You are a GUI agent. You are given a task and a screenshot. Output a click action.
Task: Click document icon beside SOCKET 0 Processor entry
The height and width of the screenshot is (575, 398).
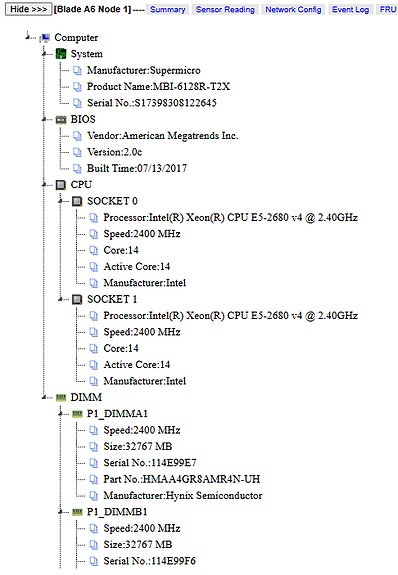point(94,218)
